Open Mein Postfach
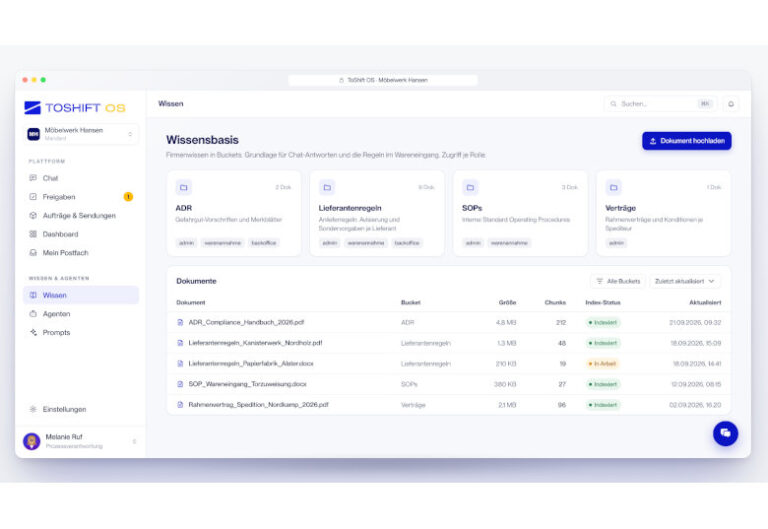This screenshot has width=768, height=529. click(x=81, y=252)
